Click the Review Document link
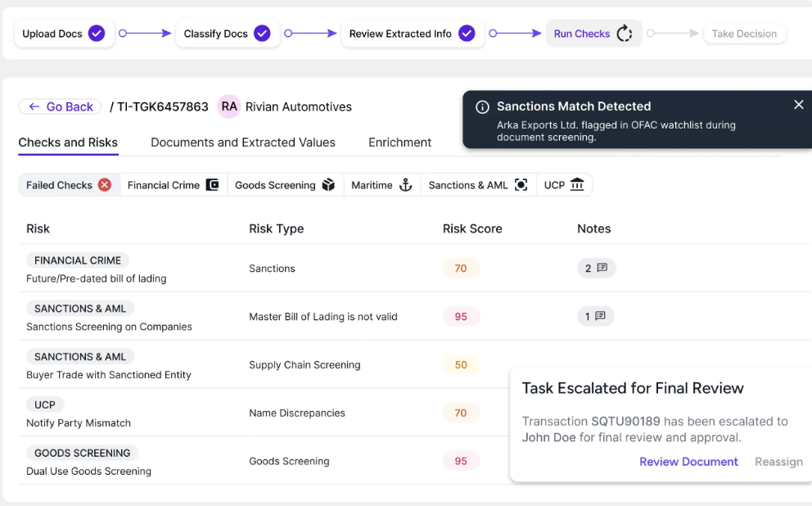This screenshot has width=812, height=506. (x=688, y=462)
